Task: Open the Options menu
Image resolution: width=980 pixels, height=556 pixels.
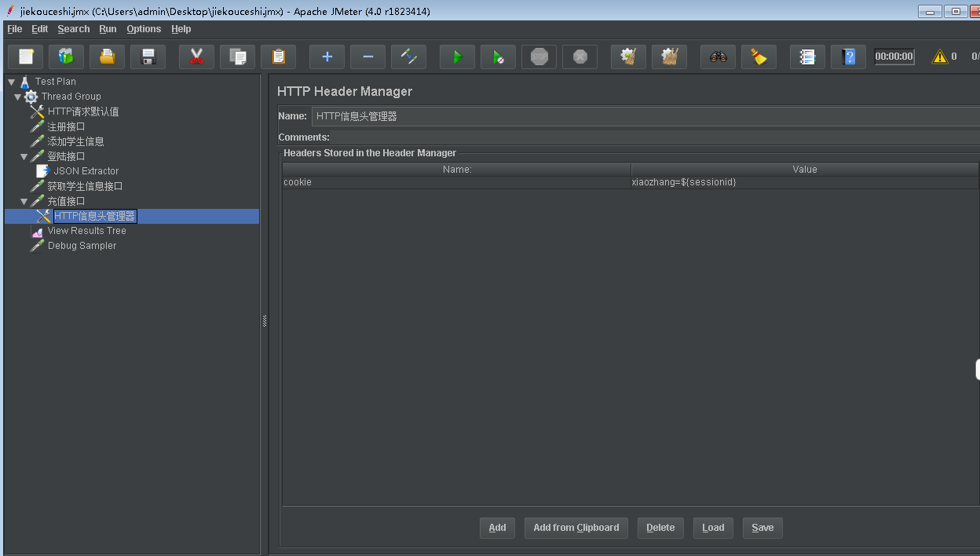Action: (x=144, y=29)
